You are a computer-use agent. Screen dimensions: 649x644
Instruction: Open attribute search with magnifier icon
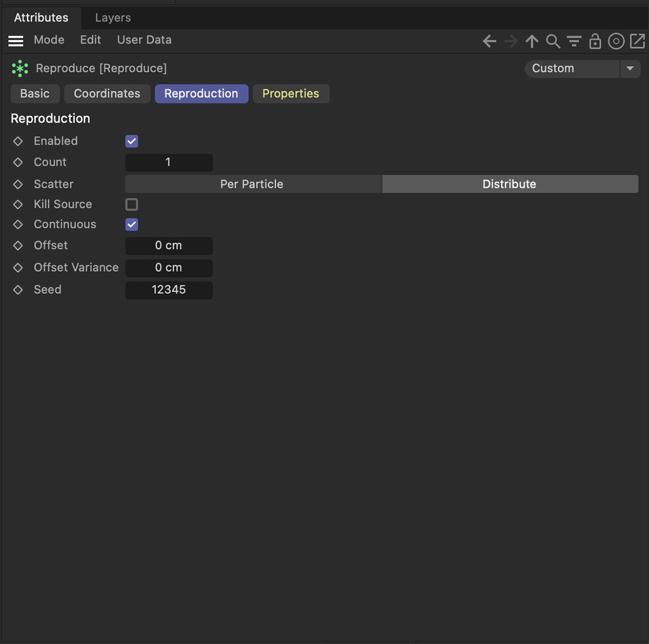pyautogui.click(x=553, y=41)
